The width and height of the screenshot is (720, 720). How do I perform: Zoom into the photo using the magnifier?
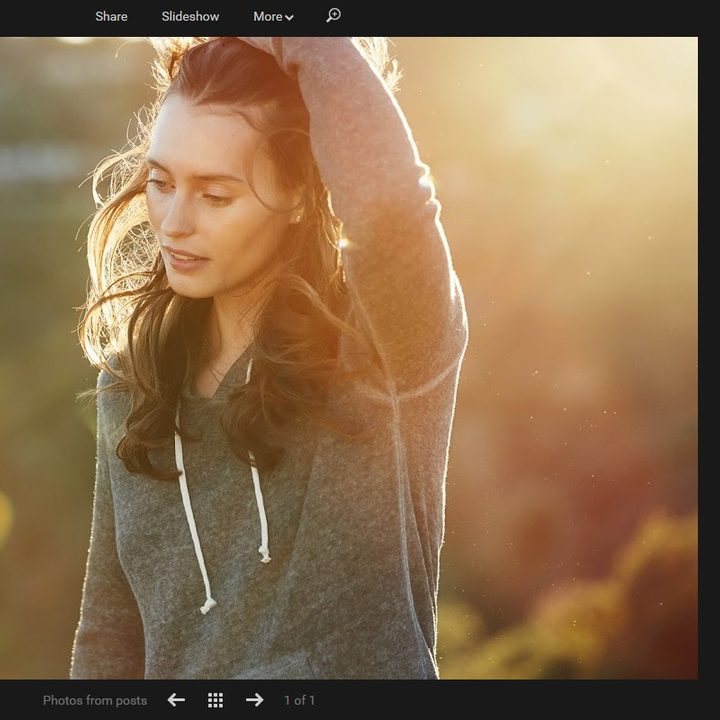click(333, 16)
